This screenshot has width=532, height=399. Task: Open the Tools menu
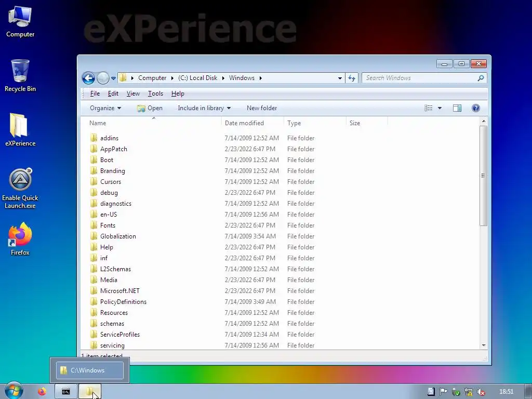(x=155, y=94)
